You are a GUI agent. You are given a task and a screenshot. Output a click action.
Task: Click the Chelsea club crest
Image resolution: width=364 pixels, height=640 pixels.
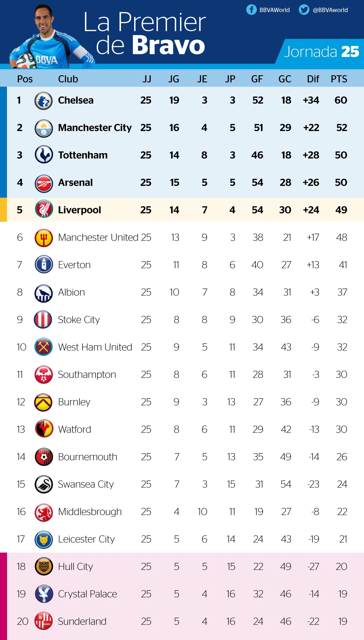pyautogui.click(x=44, y=101)
